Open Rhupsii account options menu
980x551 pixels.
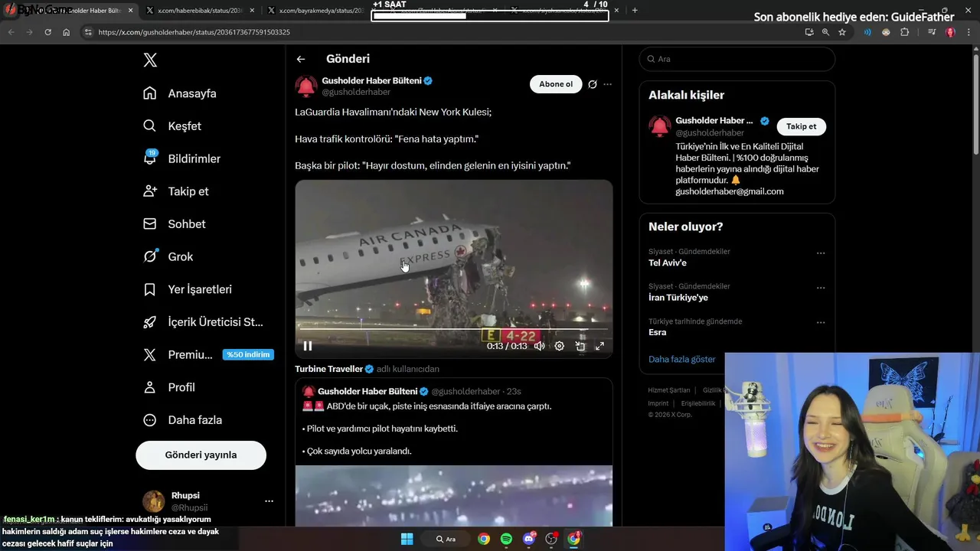pyautogui.click(x=269, y=501)
